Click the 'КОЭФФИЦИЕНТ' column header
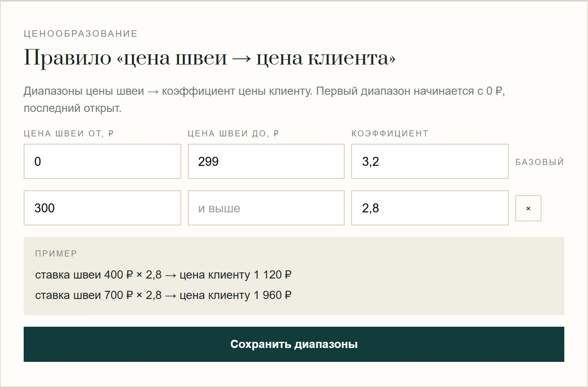 click(390, 134)
